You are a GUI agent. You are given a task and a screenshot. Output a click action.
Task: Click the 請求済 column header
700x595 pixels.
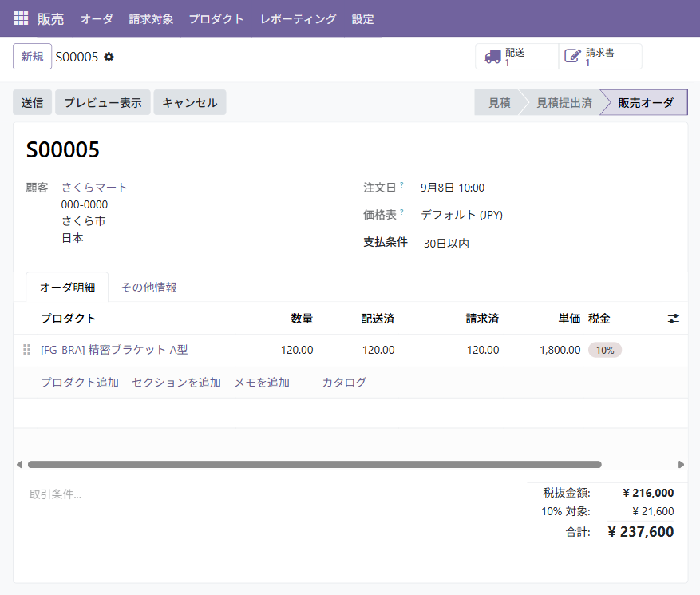pos(482,319)
